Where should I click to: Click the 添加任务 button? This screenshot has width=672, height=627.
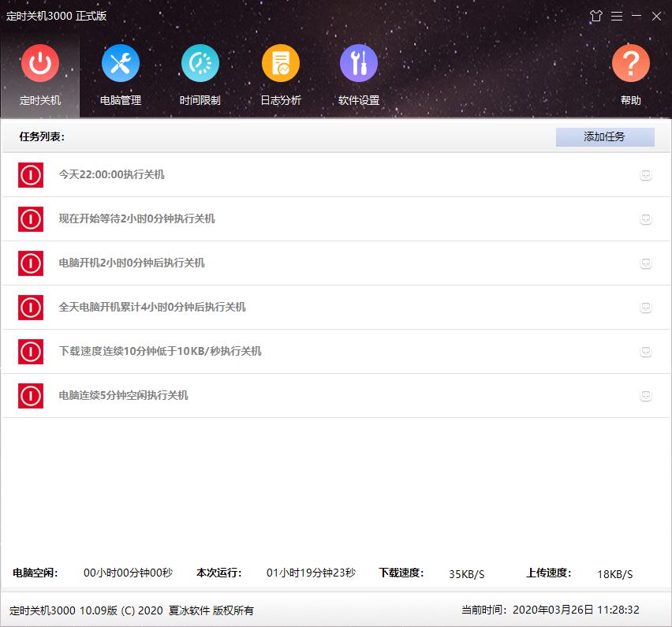(605, 137)
